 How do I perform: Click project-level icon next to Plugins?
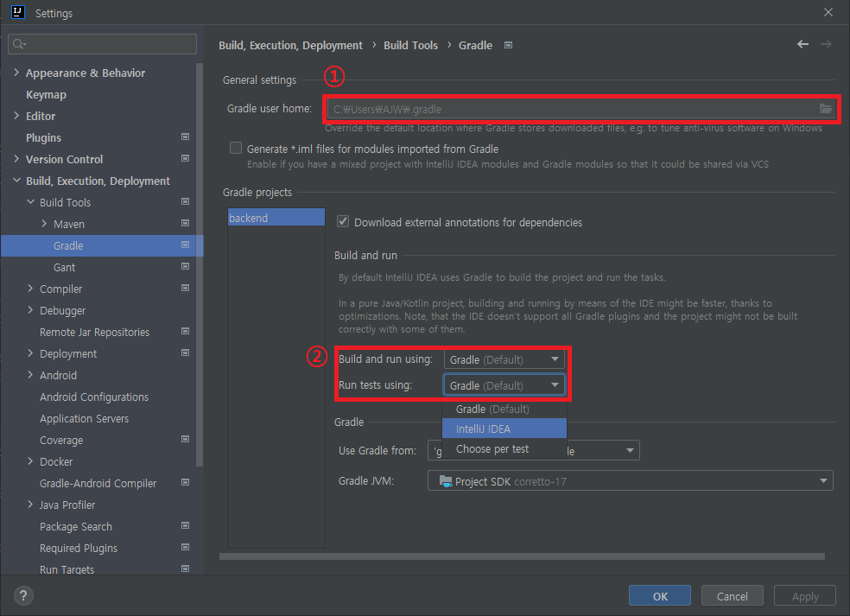[x=185, y=137]
